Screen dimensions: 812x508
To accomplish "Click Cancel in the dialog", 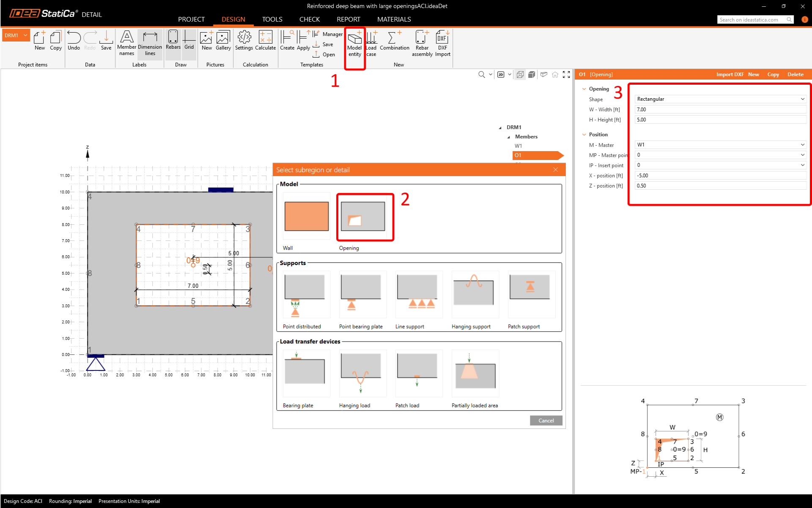I will [x=546, y=420].
